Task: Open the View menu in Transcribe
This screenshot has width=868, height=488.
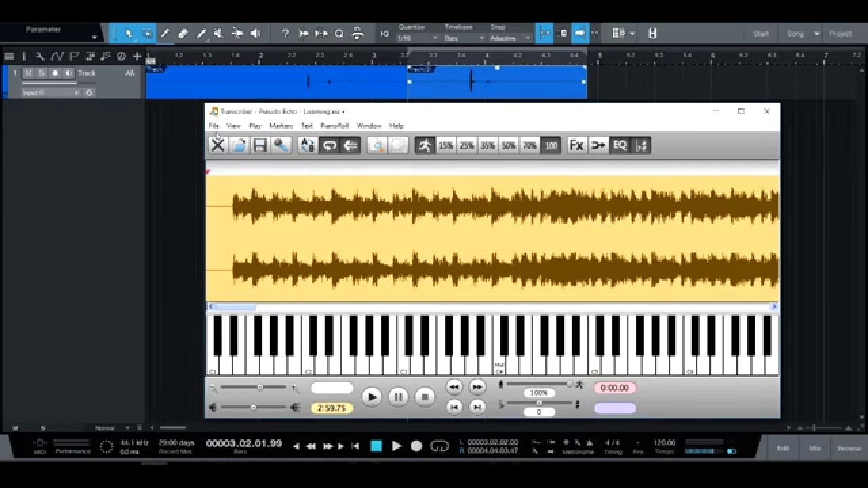Action: (233, 125)
